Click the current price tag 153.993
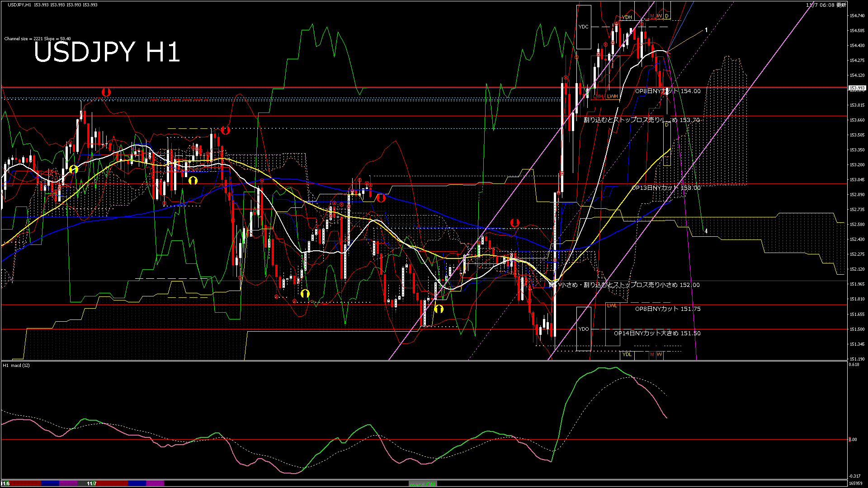Viewport: 868px width, 488px height. (x=857, y=88)
